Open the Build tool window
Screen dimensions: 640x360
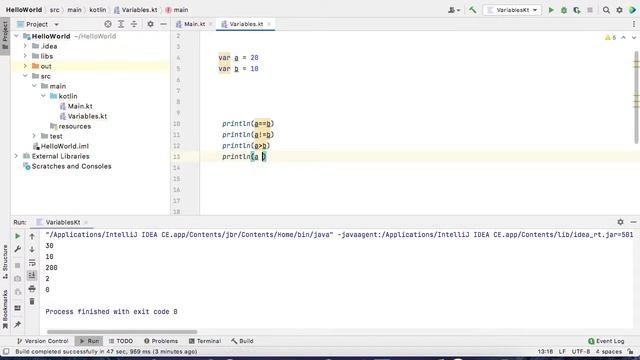(242, 341)
